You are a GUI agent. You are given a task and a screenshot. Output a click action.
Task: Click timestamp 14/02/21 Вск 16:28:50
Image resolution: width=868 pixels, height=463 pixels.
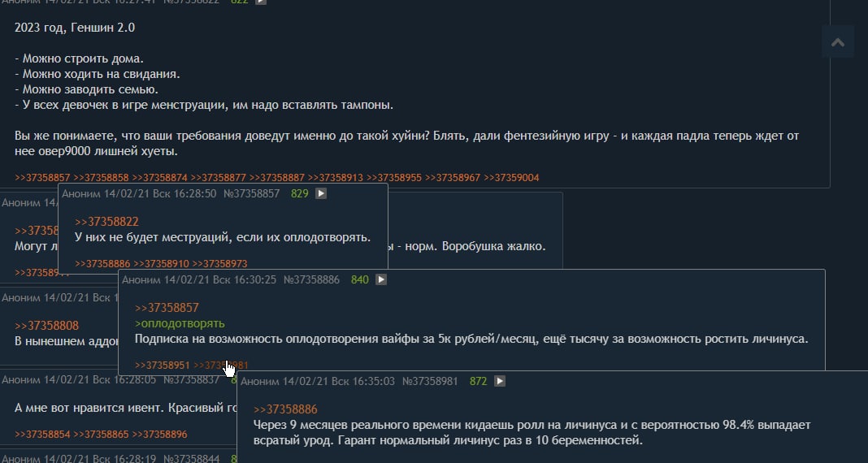pos(161,193)
